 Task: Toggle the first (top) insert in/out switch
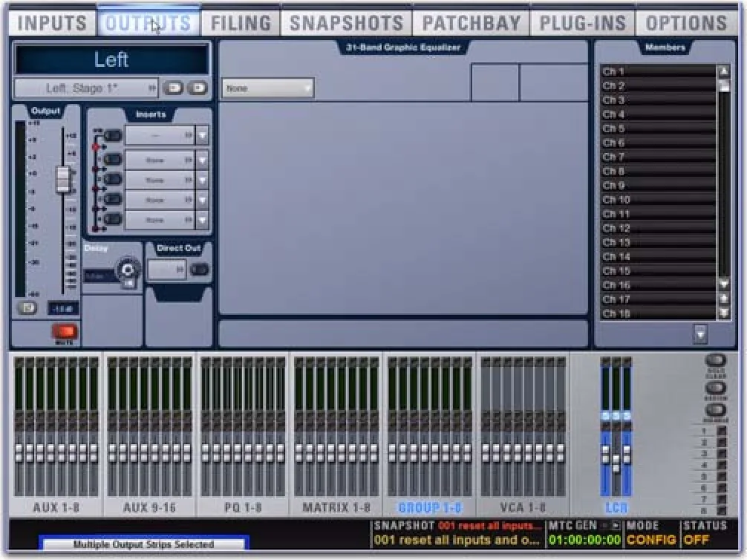112,136
